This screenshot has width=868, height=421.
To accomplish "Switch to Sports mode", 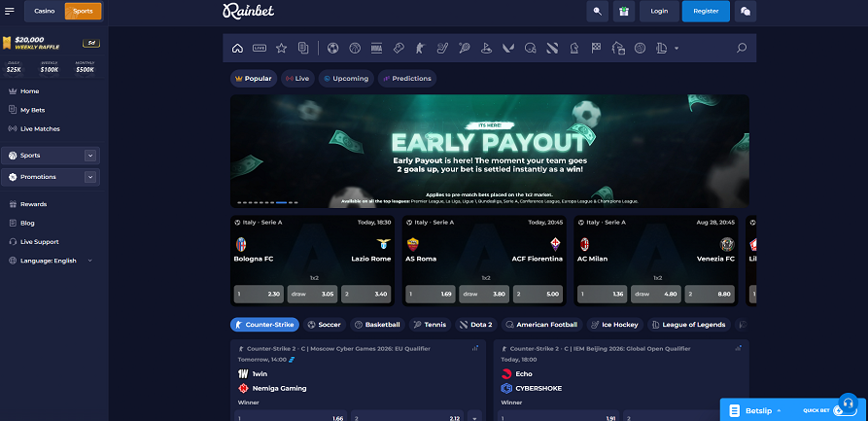I will [x=83, y=11].
